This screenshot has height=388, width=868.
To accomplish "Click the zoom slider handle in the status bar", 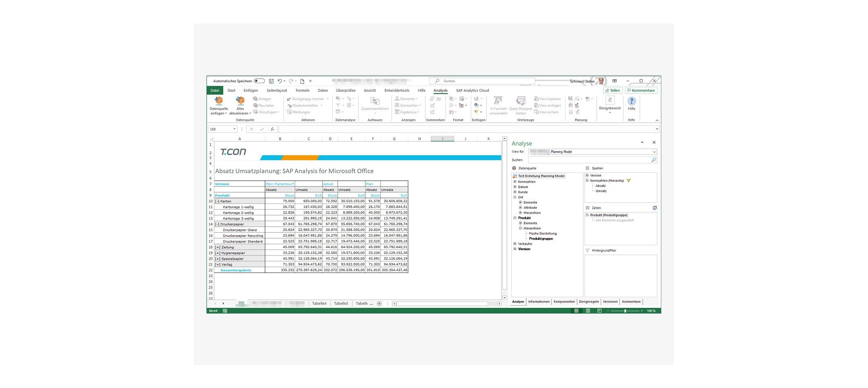I will [625, 311].
